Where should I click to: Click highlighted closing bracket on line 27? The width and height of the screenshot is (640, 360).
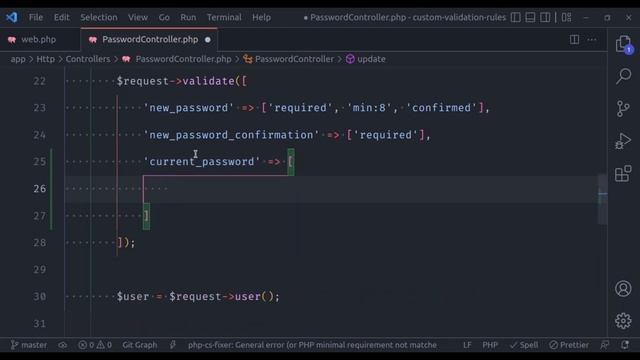tap(147, 216)
